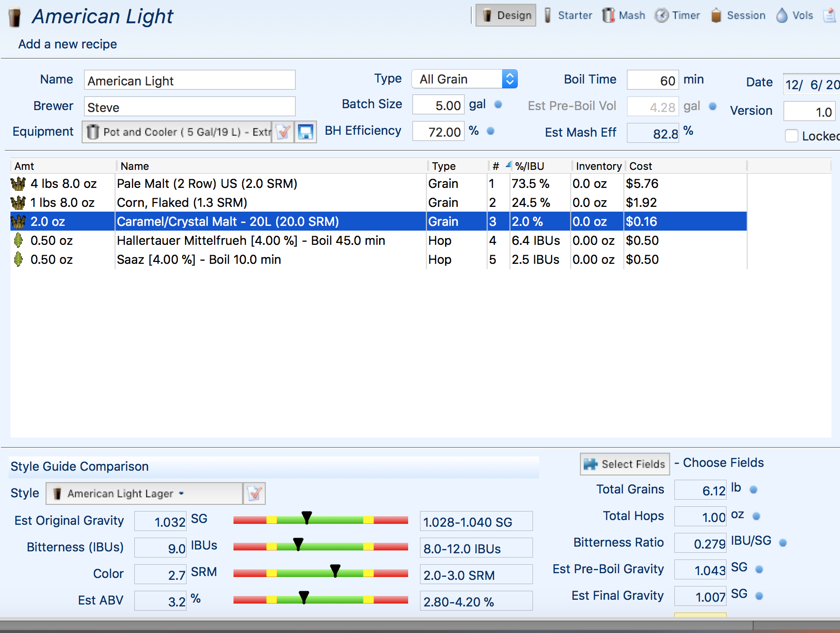This screenshot has width=840, height=633.
Task: Sort by the %/IBU column header
Action: (x=541, y=166)
